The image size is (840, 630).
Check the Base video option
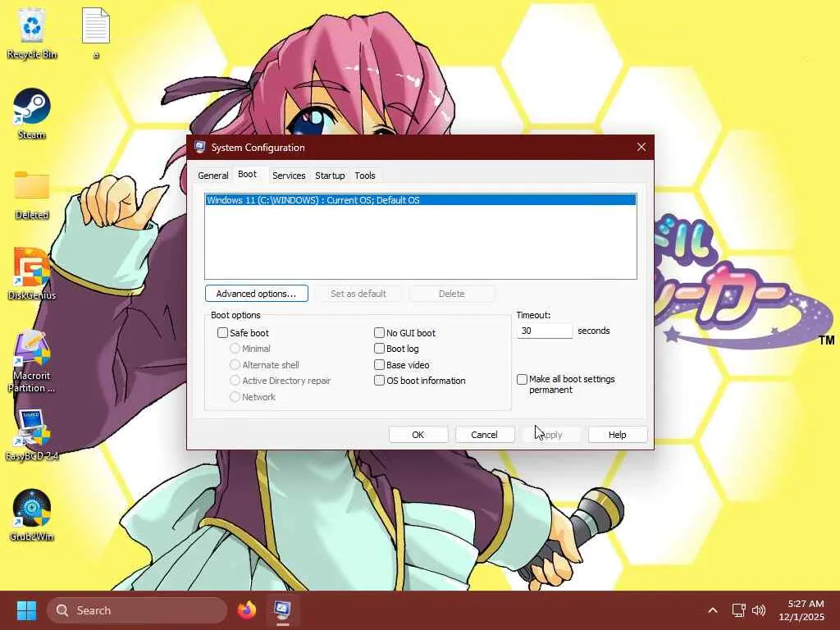379,365
